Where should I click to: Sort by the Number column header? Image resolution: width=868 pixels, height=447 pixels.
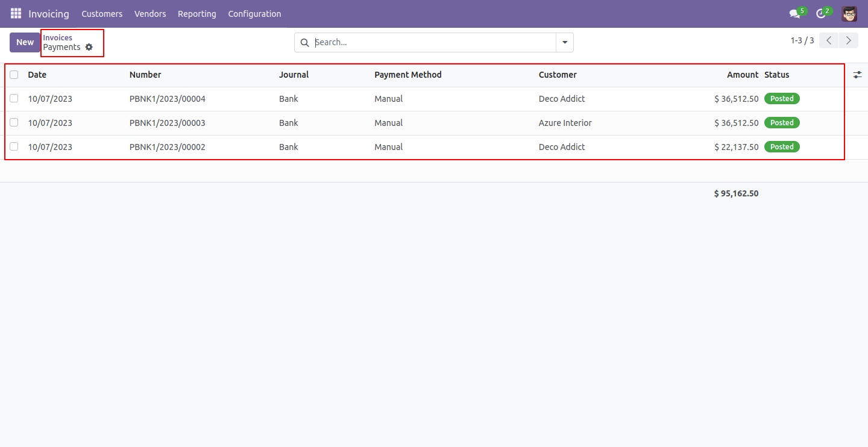tap(145, 75)
